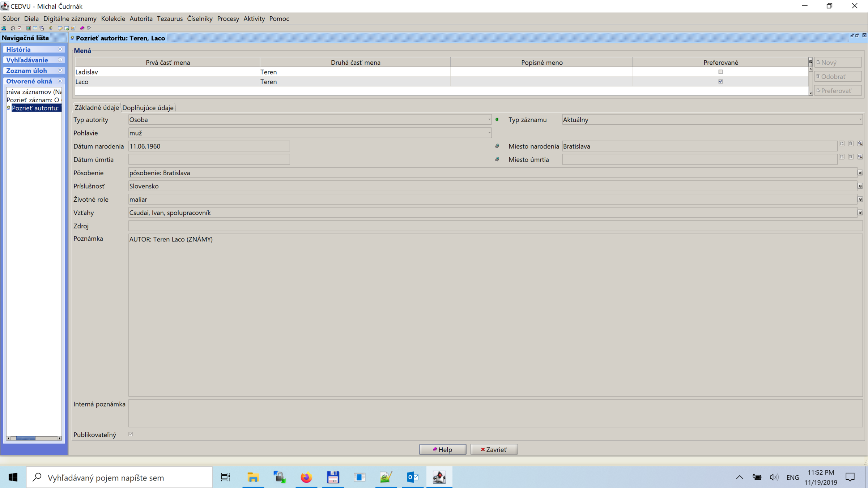
Task: Collapse the História navigation section
Action: coord(60,50)
